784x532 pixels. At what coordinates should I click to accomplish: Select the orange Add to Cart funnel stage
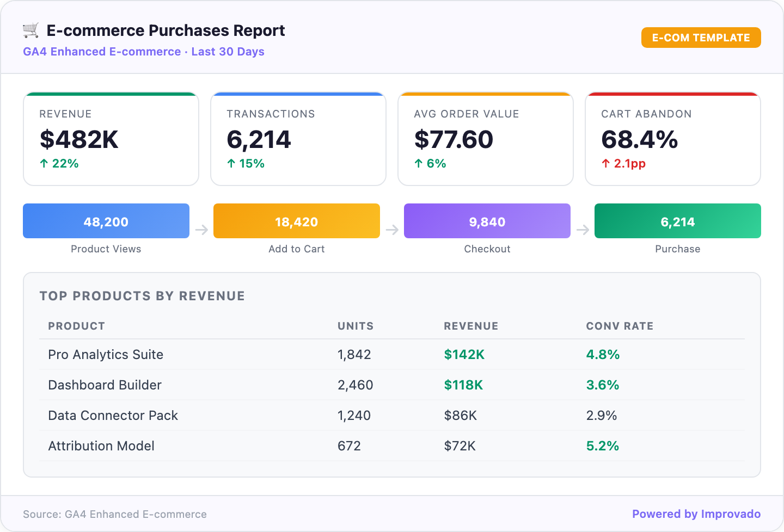point(296,221)
